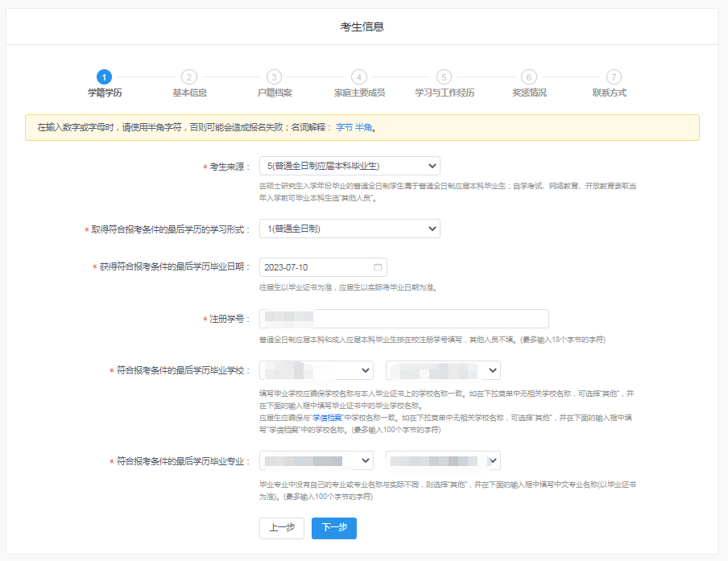
Task: Click step 1 circle 学籍学历
Action: tap(104, 76)
